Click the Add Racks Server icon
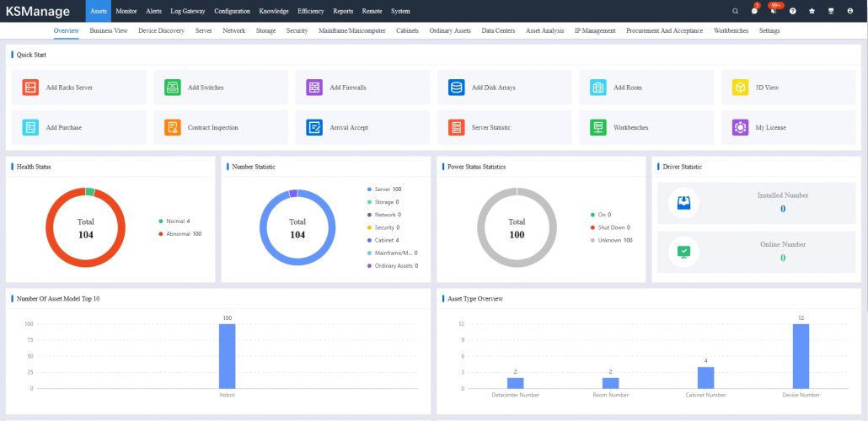Image resolution: width=868 pixels, height=421 pixels. pos(30,88)
